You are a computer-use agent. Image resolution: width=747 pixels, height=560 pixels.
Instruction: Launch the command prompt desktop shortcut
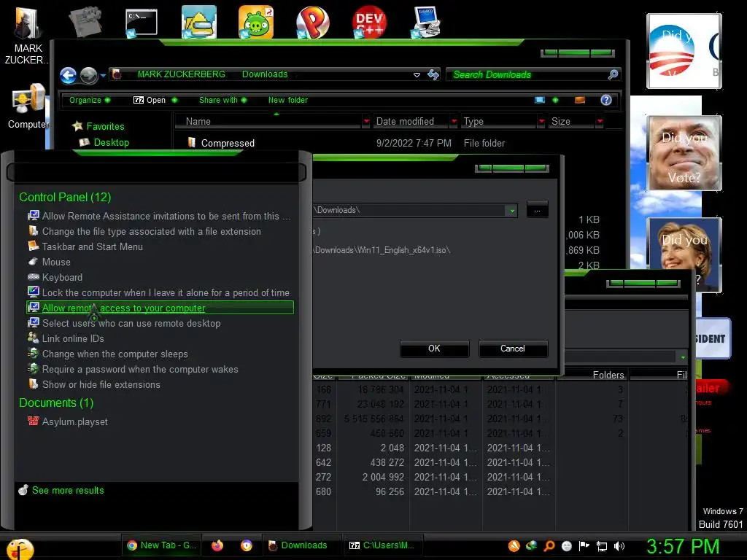(x=141, y=23)
